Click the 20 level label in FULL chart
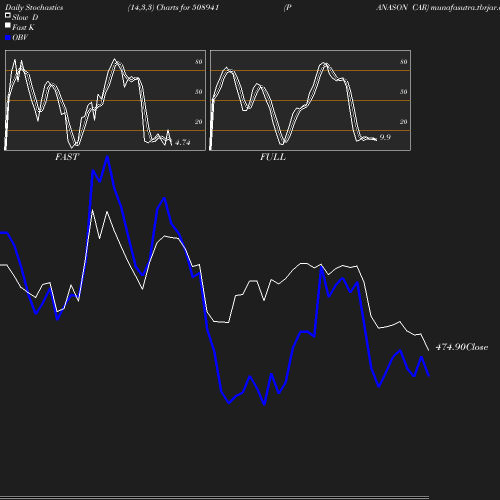Screen dimensions: 500x500 (404, 122)
